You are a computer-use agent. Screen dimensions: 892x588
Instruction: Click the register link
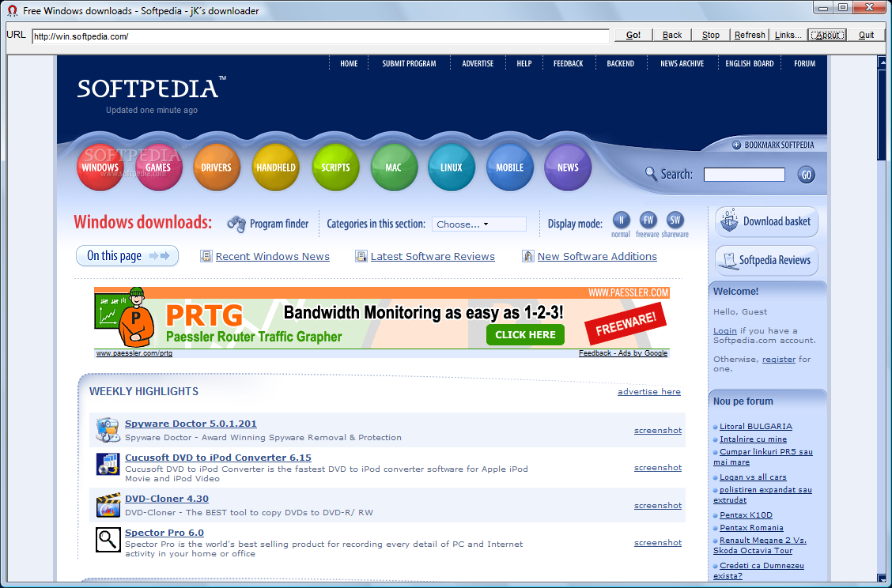[x=779, y=360]
